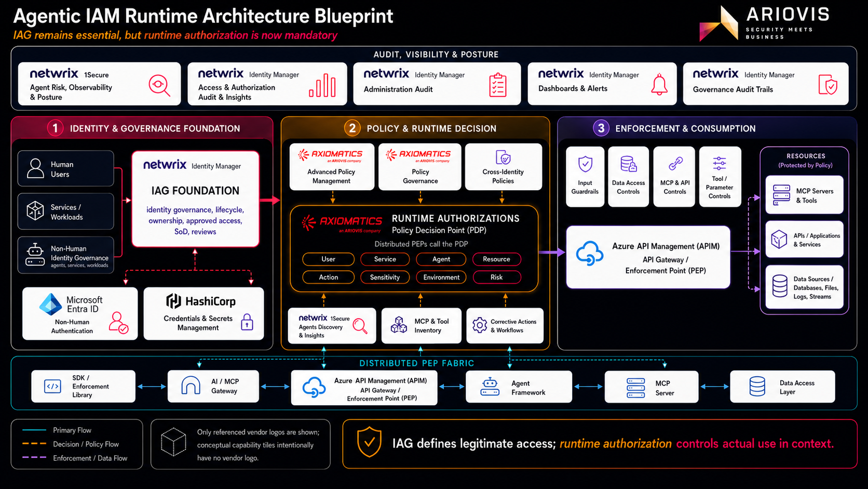Click the Data Sources resources tile

tap(804, 287)
